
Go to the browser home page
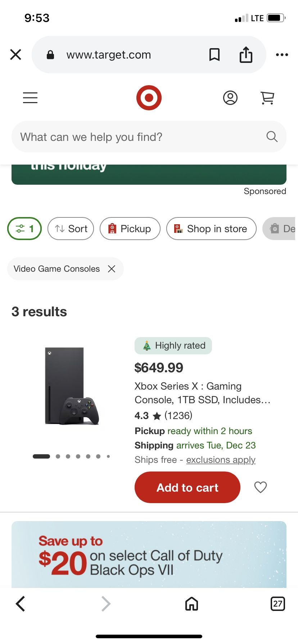click(191, 603)
